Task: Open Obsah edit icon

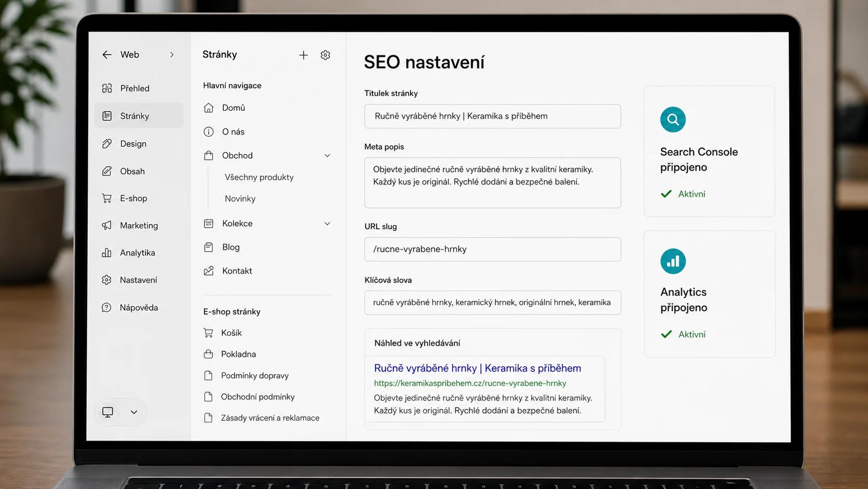Action: tap(107, 171)
